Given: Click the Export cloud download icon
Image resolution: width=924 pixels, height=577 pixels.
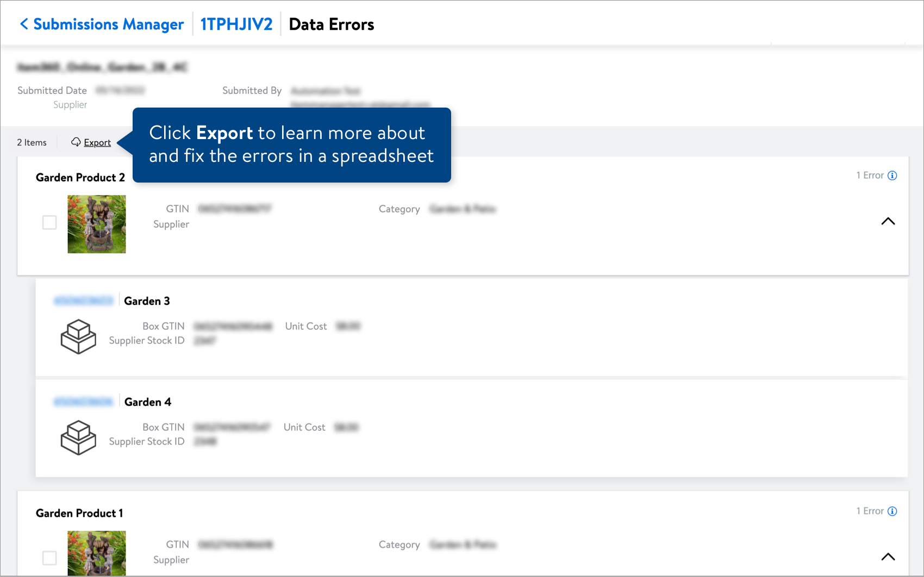Looking at the screenshot, I should tap(76, 142).
